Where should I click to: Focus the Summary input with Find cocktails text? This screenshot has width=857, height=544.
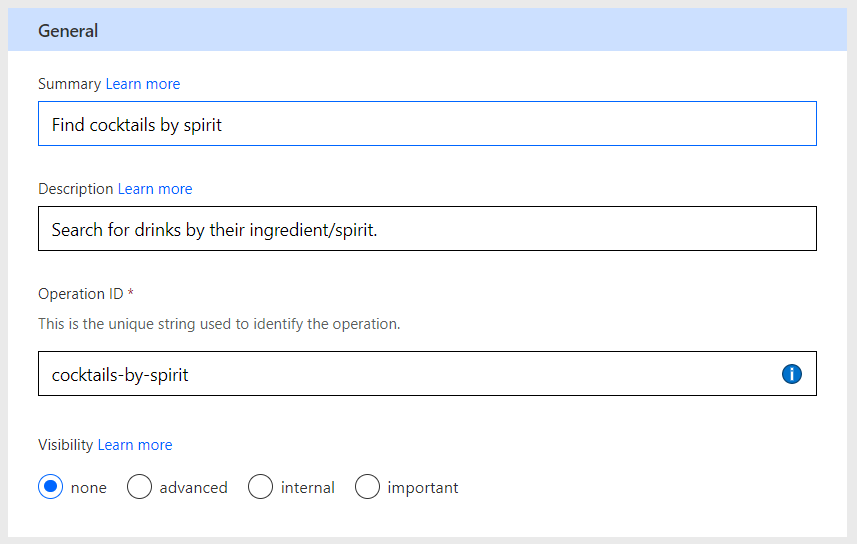(x=427, y=124)
